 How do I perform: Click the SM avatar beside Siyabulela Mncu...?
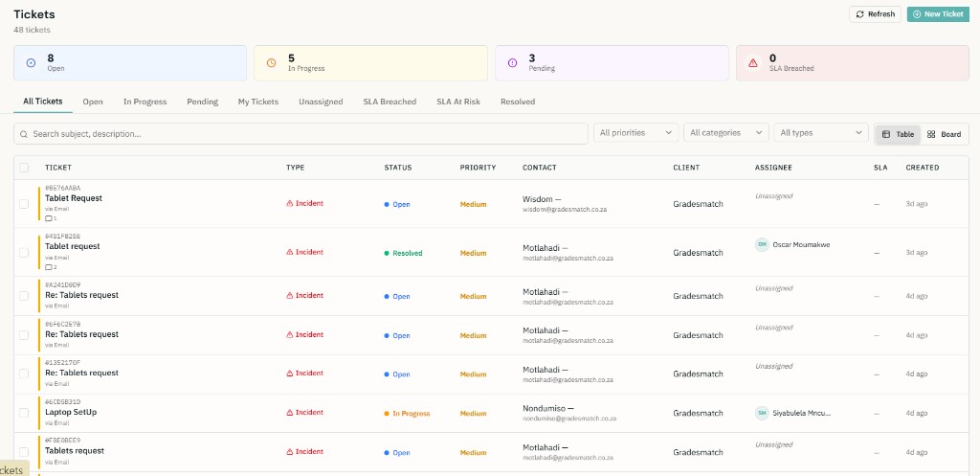click(762, 413)
